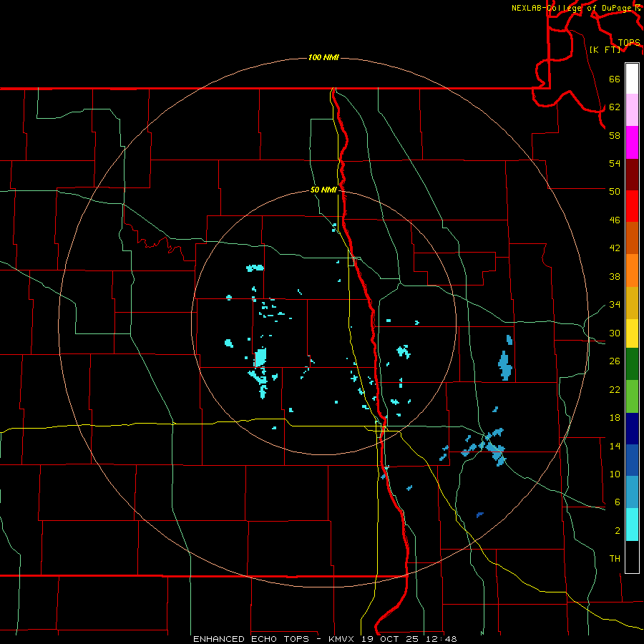Click the legend value 42
Screen dimensions: 644x644
[615, 248]
